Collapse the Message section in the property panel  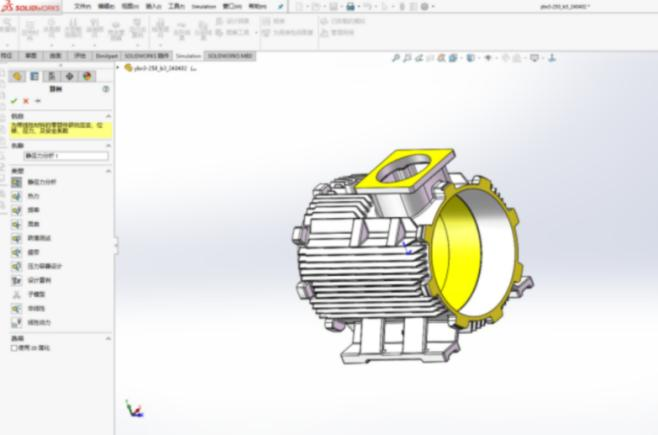(x=108, y=116)
